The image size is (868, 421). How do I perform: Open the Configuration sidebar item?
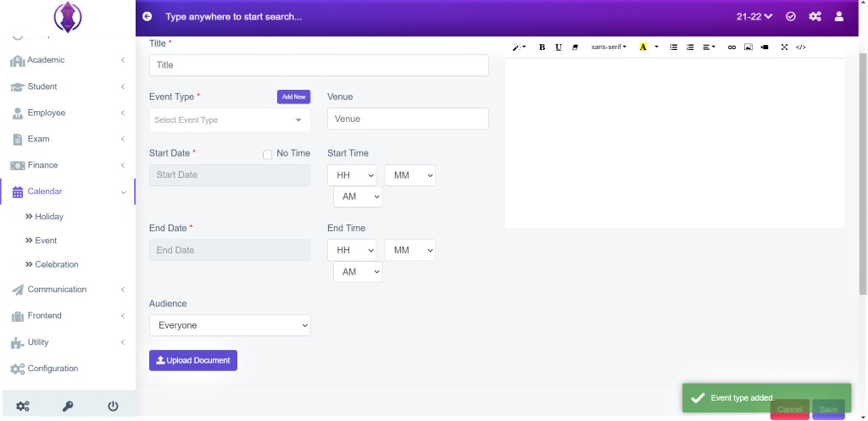[x=68, y=368]
